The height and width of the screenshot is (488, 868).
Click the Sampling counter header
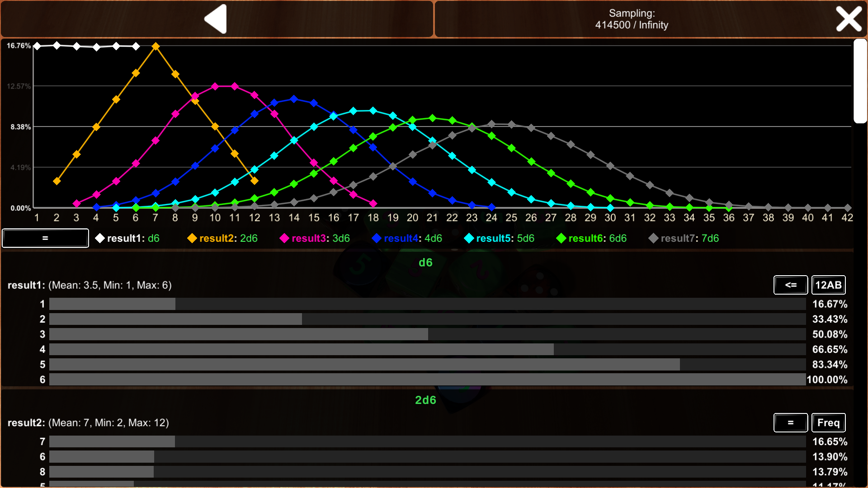click(631, 19)
